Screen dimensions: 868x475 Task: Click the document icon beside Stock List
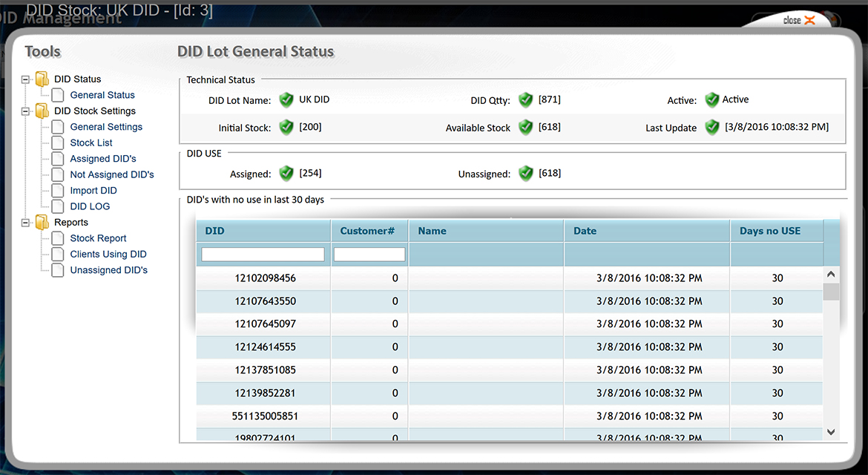(x=58, y=143)
